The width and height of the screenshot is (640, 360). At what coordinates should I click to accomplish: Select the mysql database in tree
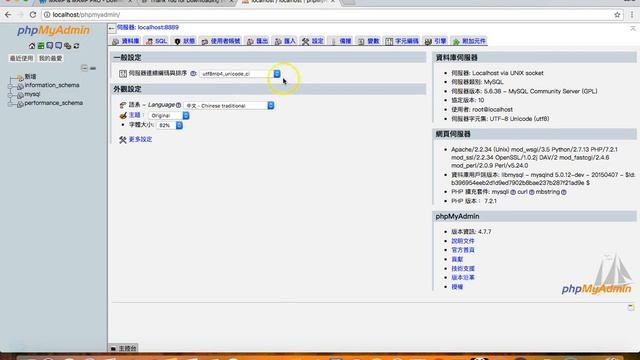[32, 94]
